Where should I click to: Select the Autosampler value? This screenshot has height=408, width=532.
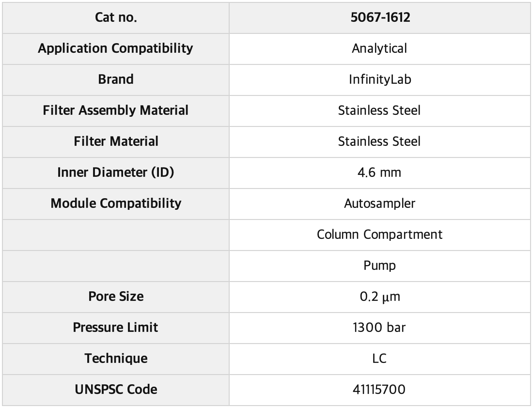380,204
